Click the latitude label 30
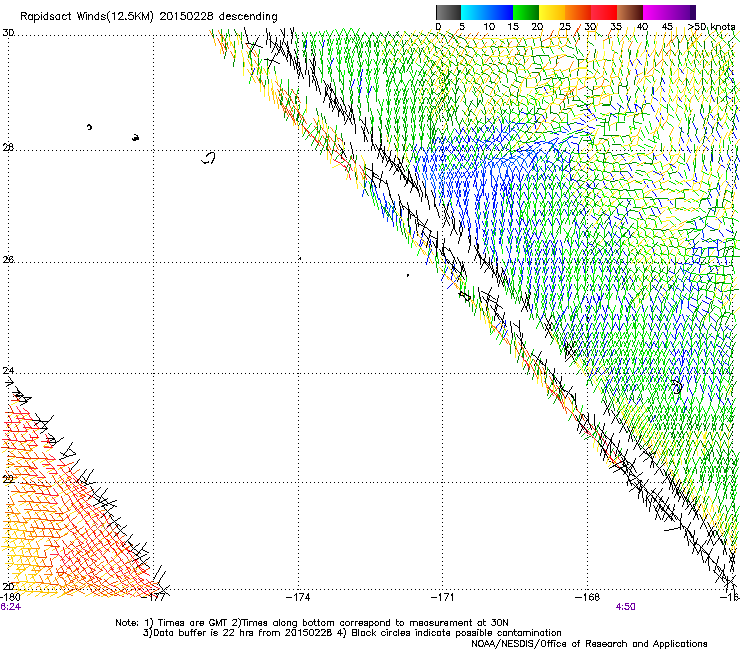 click(x=8, y=33)
